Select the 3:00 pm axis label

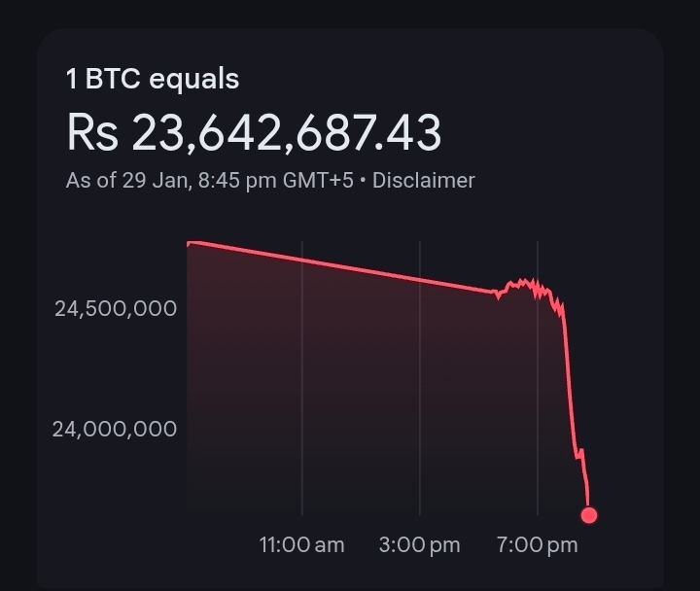420,544
